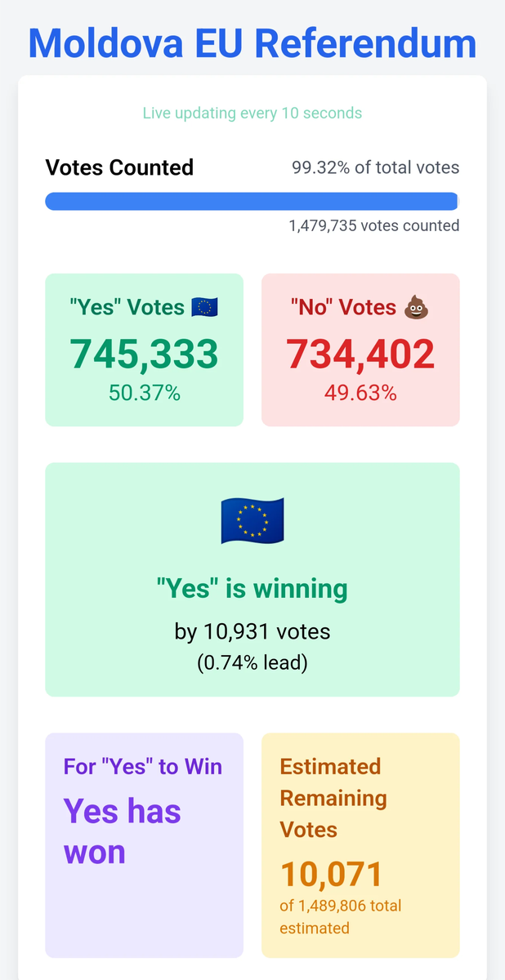Click the poop emoji next to "No" Votes
The image size is (505, 980).
(417, 307)
